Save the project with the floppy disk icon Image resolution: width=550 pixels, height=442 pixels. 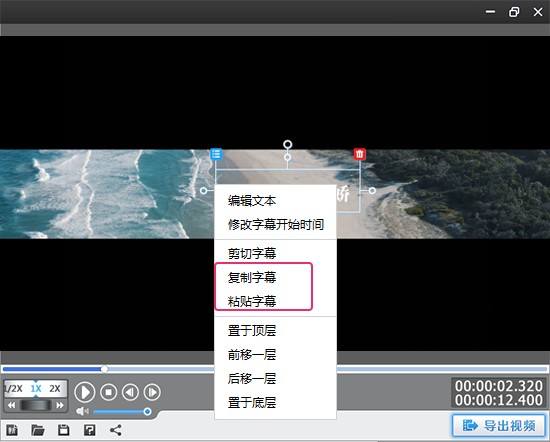click(x=63, y=430)
